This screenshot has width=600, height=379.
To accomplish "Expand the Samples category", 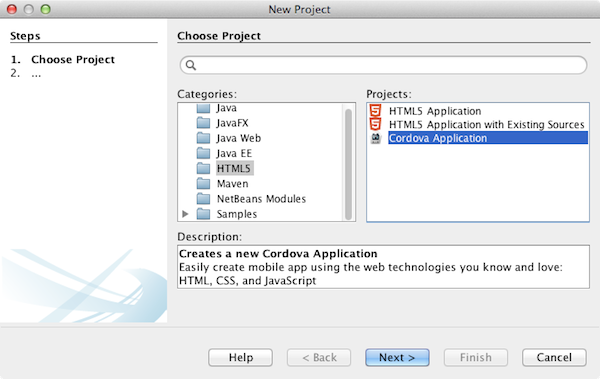I will click(185, 214).
